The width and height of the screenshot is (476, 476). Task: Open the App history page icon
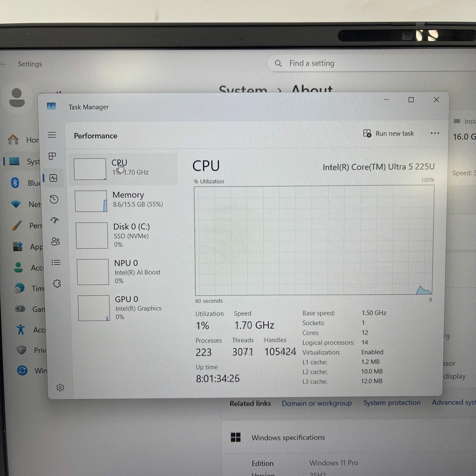click(54, 199)
